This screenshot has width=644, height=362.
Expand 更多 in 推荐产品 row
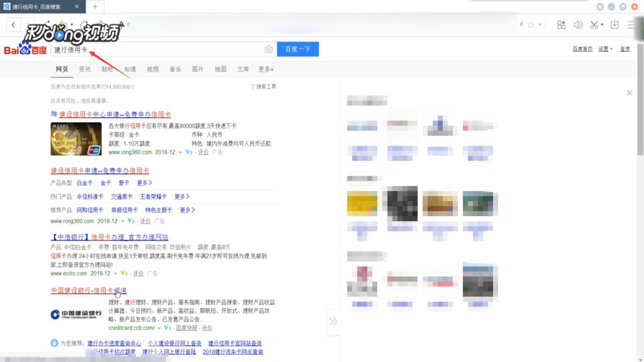188,210
